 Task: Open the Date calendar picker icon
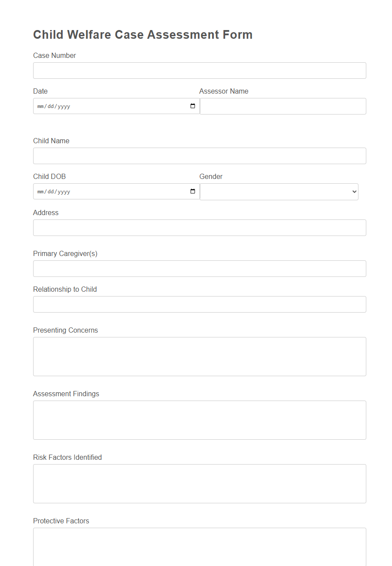click(192, 106)
